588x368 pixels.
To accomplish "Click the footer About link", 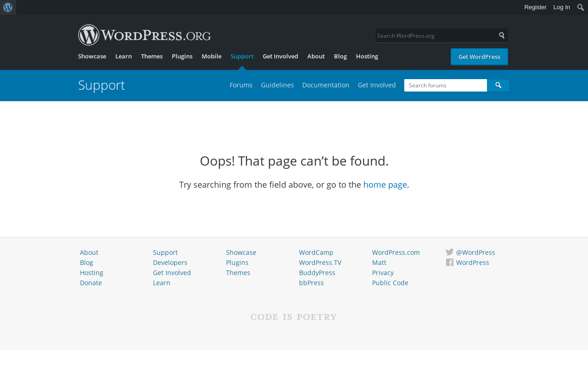I will coord(89,253).
